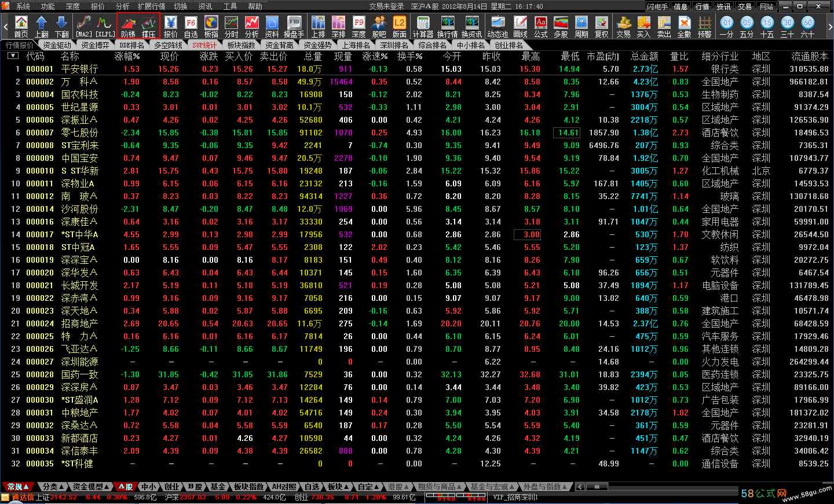
Task: Open 操盘手 F10 toolbar icon
Action: point(294,27)
